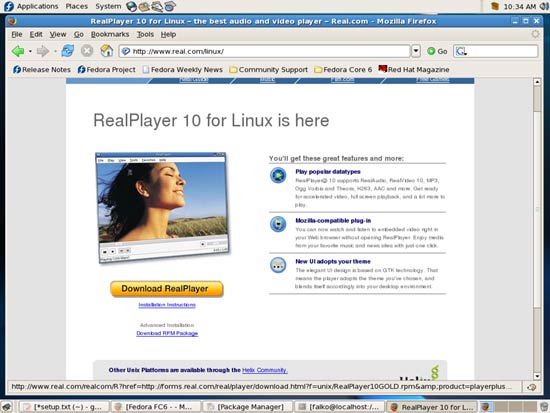
Task: Click the RealPlayer screenshot image
Action: tap(162, 208)
